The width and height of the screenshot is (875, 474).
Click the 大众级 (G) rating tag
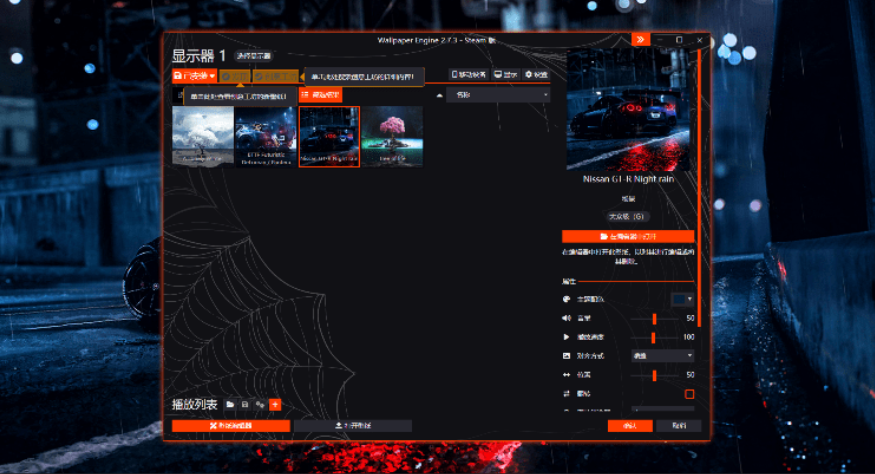tap(627, 216)
